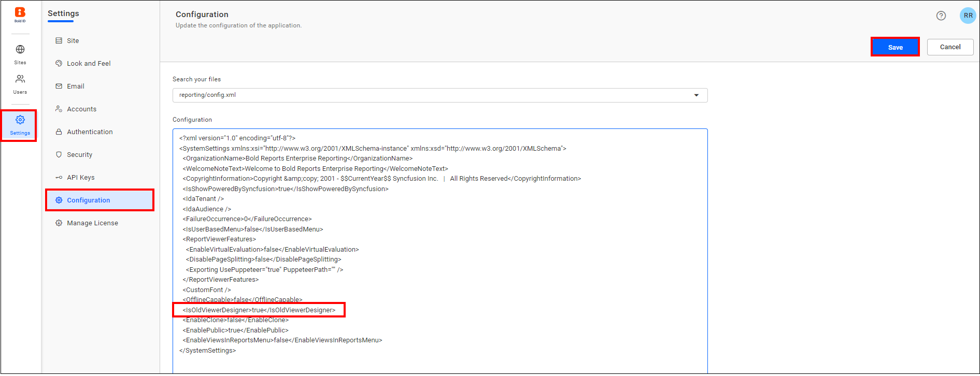Click the Settings panel heading

coord(63,13)
